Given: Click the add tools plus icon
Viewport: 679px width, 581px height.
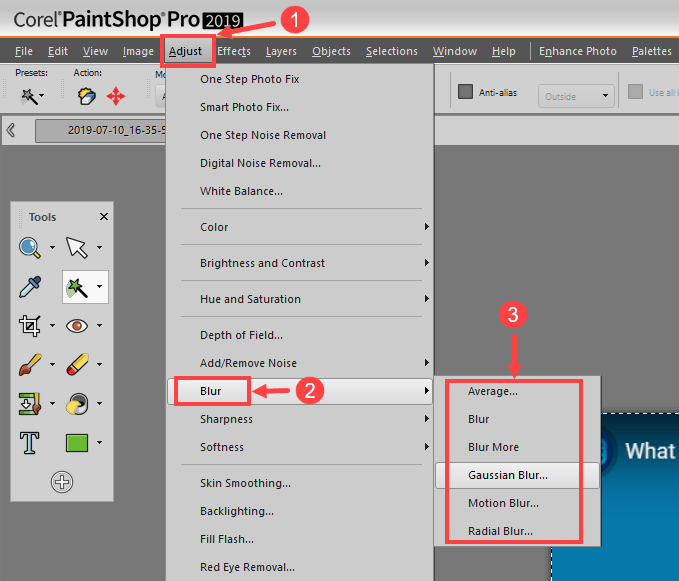Looking at the screenshot, I should (62, 482).
